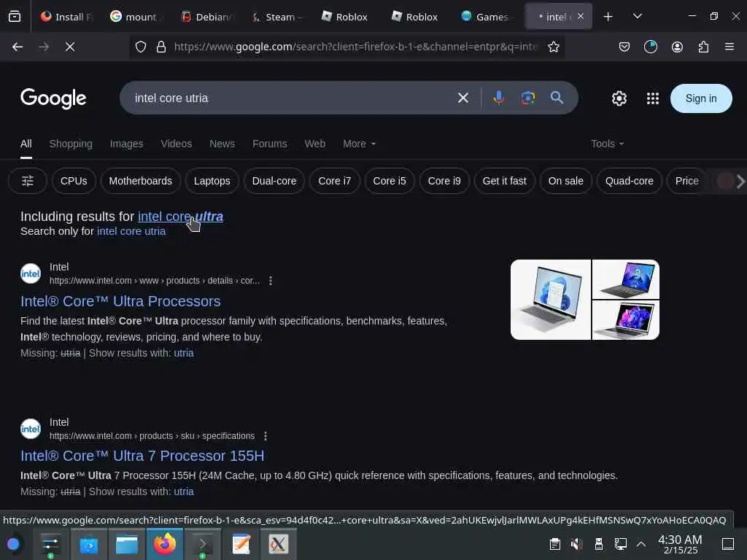The image size is (747, 560).
Task: Open the large laptop thumbnail image
Action: click(x=550, y=300)
